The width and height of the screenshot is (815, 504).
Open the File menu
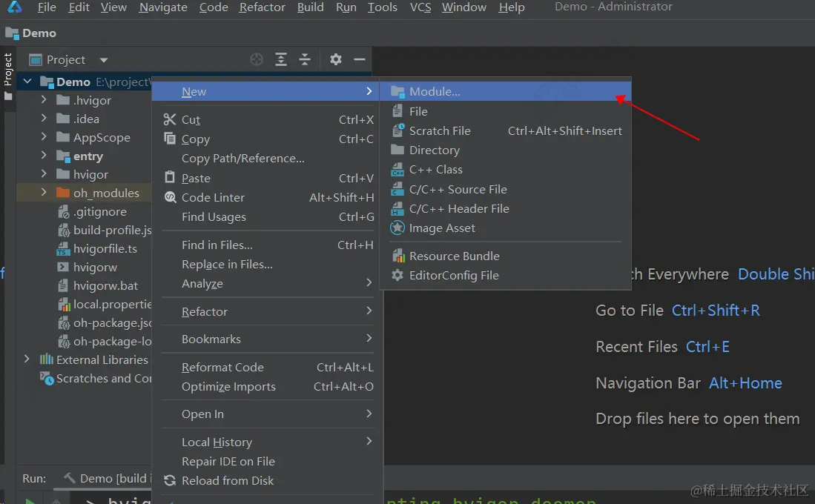click(46, 7)
